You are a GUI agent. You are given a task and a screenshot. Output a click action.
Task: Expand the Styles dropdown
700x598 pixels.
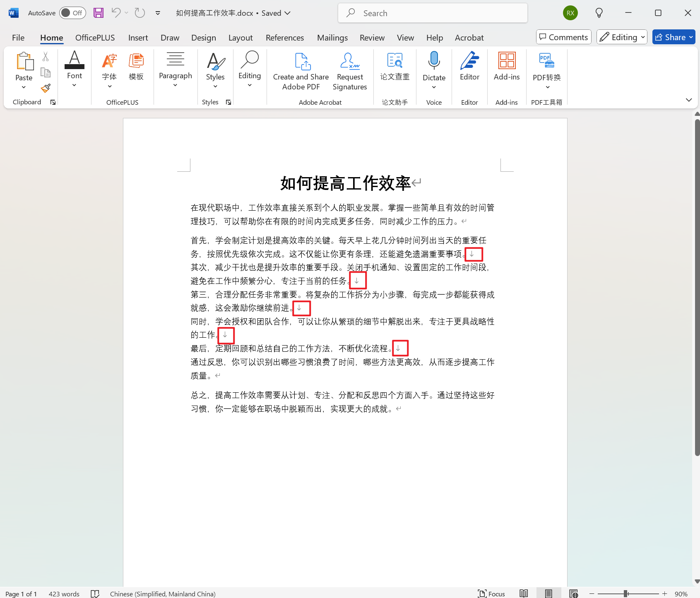[x=215, y=86]
